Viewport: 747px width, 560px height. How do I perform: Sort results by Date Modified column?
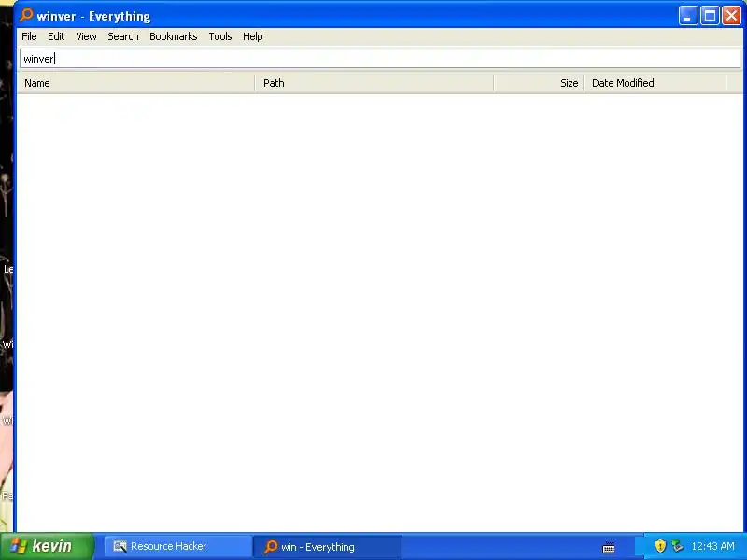point(655,83)
